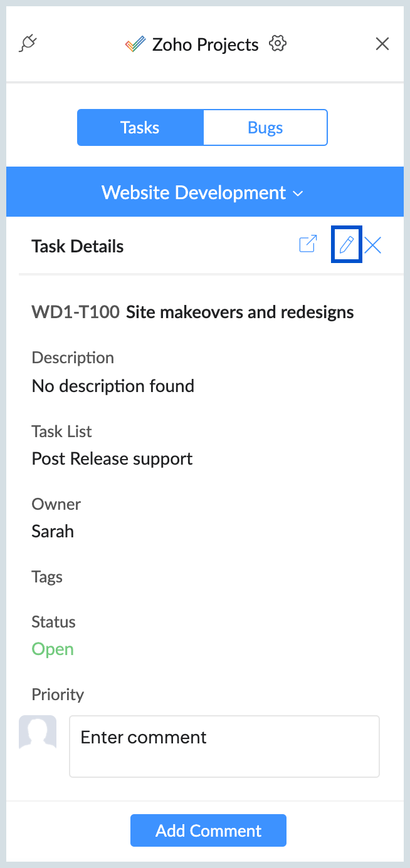Click the task title Site makeovers and redesigns
Screen dimensions: 410x868
click(x=240, y=312)
